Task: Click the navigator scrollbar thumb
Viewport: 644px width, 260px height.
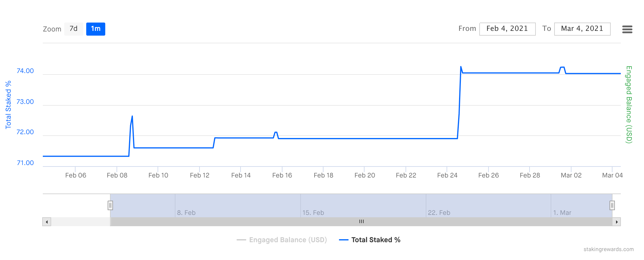Action: tap(361, 222)
